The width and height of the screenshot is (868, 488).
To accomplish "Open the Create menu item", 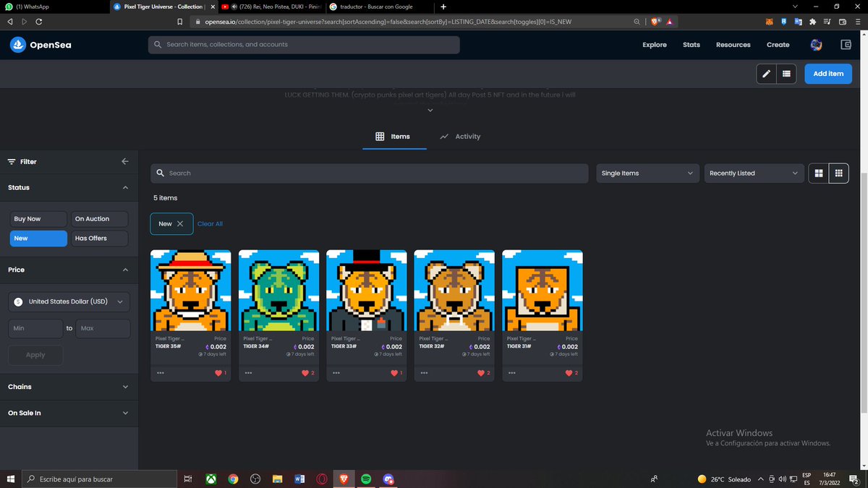I will pos(778,45).
